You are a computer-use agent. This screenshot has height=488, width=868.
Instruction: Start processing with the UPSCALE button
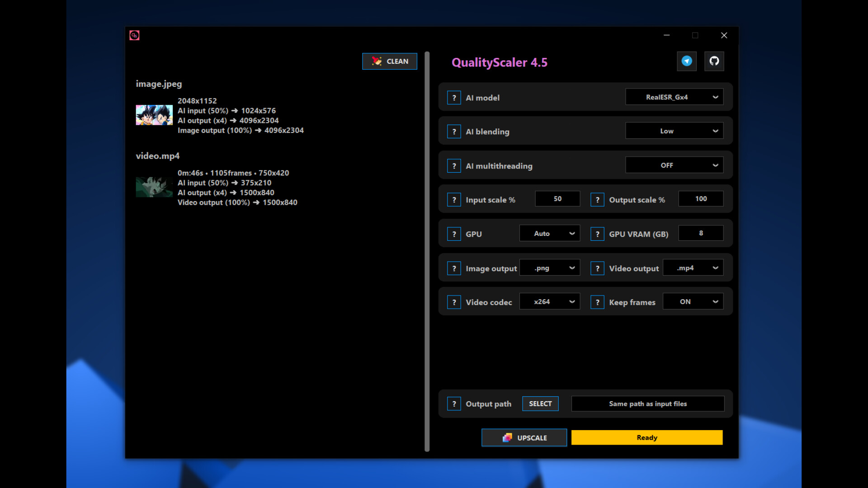pos(524,437)
